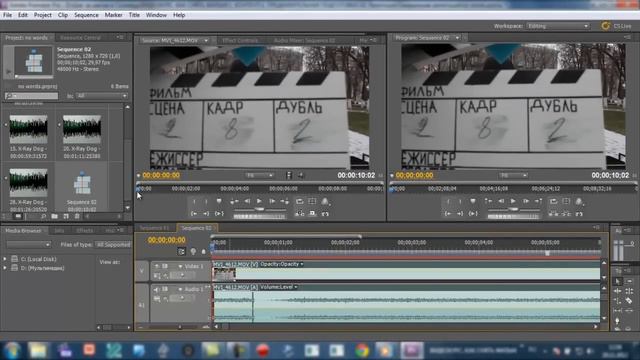The image size is (640, 360).
Task: Toggle Video 1 track output eye
Action: pyautogui.click(x=157, y=266)
